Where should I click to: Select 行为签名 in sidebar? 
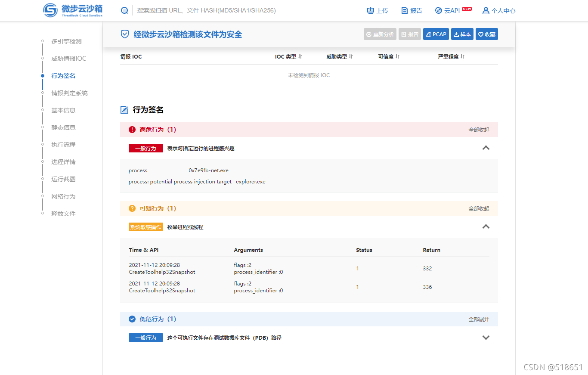click(63, 76)
